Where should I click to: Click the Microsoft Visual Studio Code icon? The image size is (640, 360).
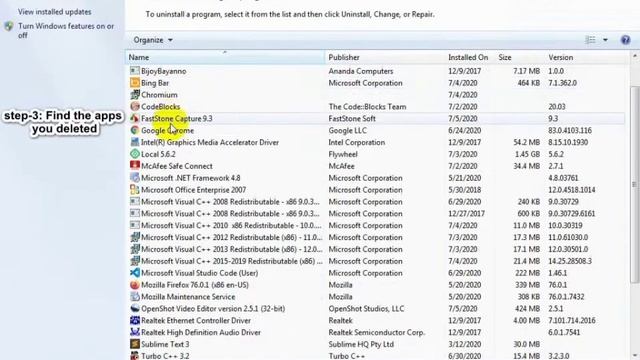click(x=135, y=272)
